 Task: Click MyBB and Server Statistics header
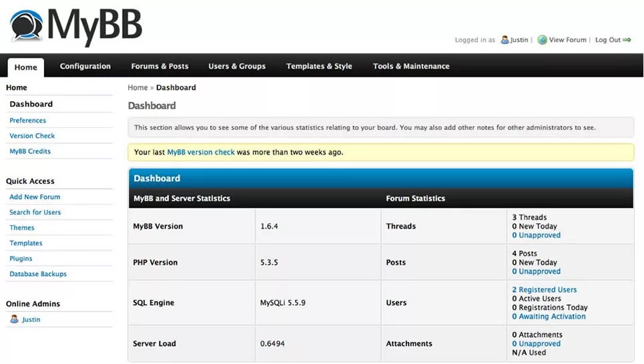point(182,198)
